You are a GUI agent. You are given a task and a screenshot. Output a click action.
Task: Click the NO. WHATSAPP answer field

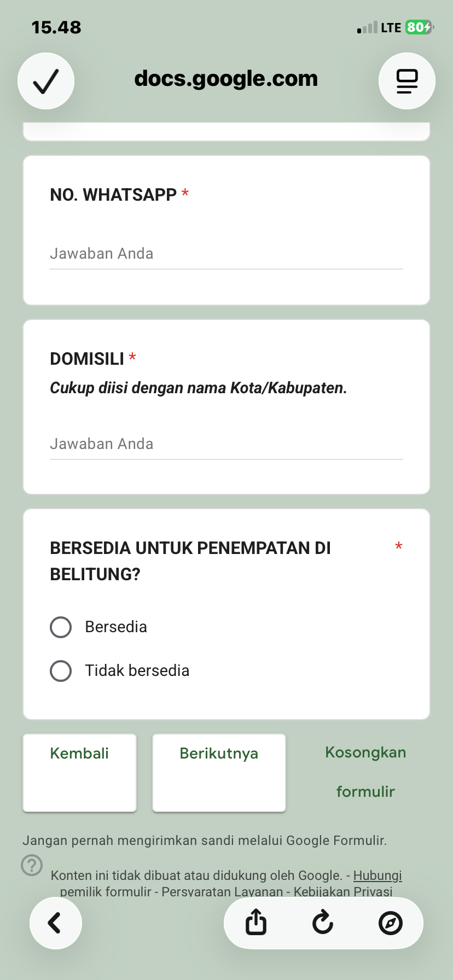(x=226, y=254)
